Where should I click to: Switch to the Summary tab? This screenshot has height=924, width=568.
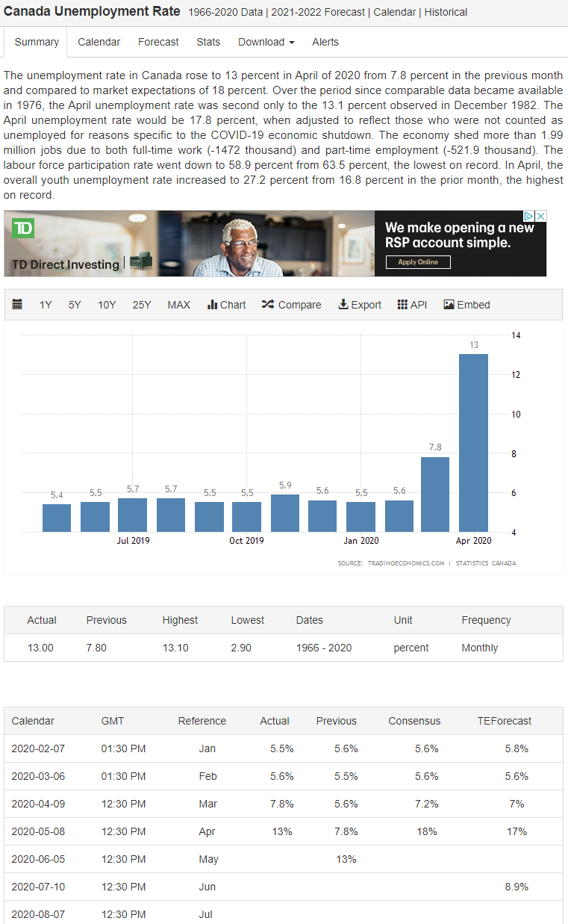click(37, 42)
